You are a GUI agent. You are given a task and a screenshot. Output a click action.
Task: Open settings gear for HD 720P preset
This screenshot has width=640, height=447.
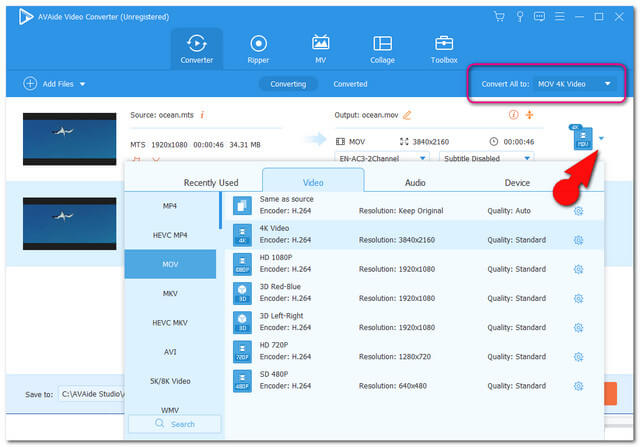coord(578,357)
